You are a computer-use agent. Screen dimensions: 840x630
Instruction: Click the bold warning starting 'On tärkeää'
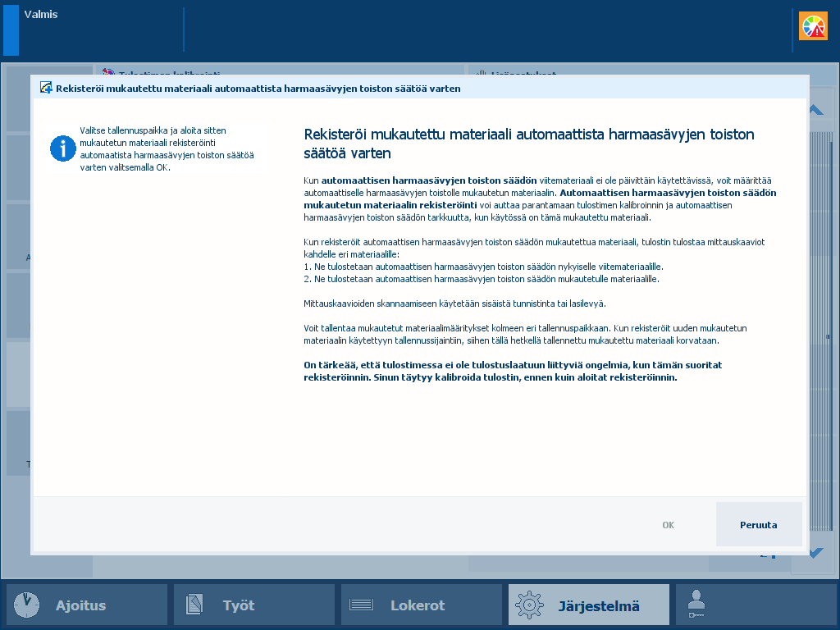[513, 372]
